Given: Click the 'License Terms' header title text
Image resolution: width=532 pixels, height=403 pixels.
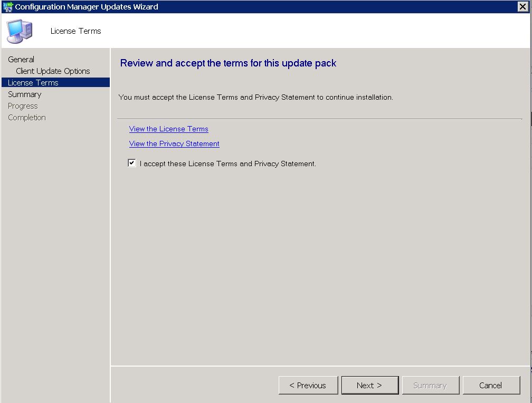Looking at the screenshot, I should pos(75,31).
